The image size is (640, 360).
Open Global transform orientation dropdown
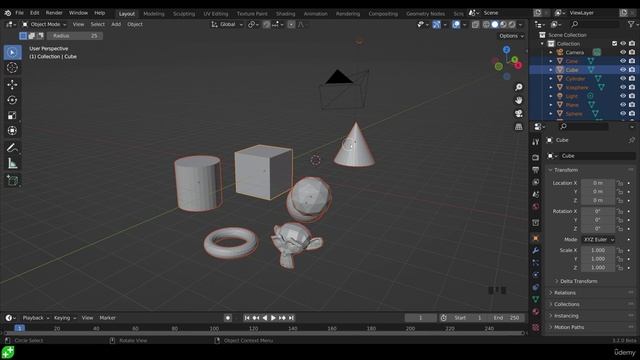(x=227, y=24)
